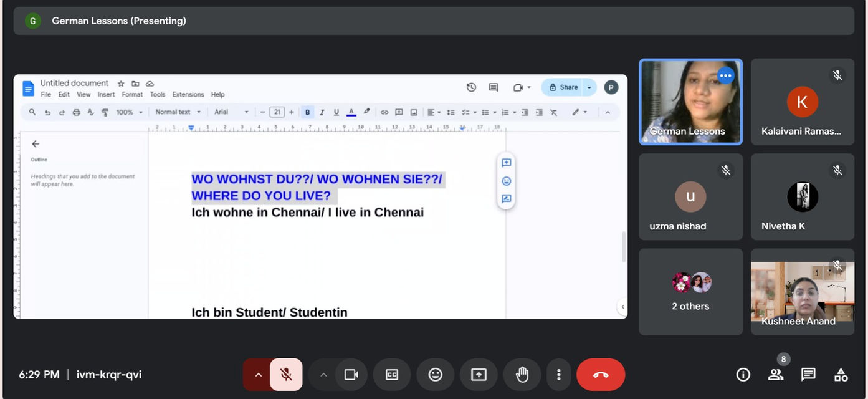Expand audio settings arrow beside microphone

tap(257, 375)
